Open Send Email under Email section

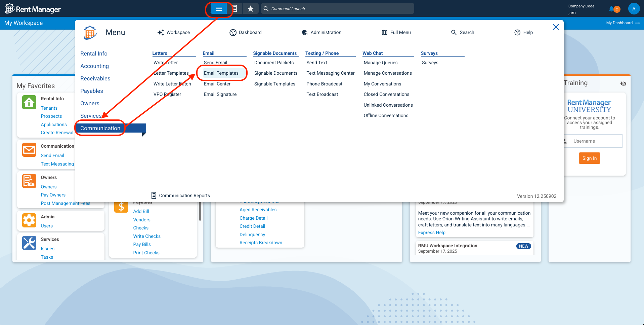(x=215, y=63)
